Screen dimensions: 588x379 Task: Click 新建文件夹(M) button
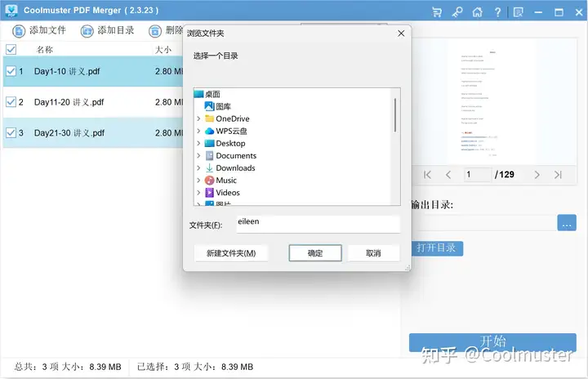pos(231,253)
